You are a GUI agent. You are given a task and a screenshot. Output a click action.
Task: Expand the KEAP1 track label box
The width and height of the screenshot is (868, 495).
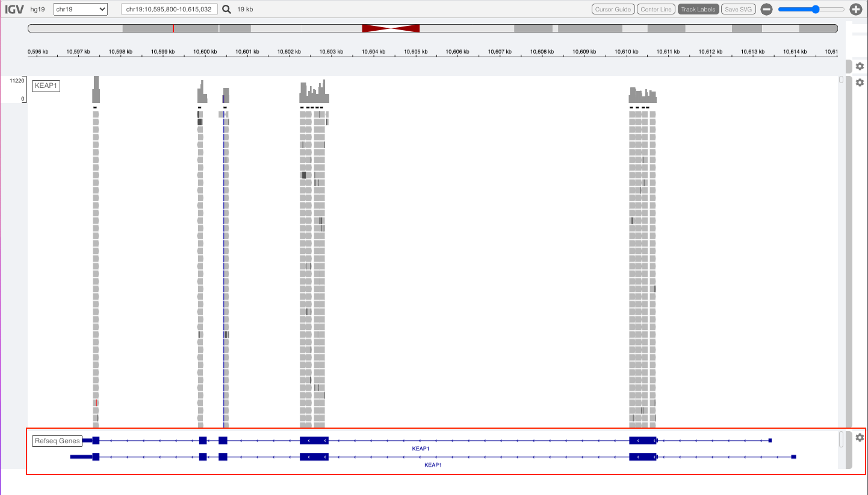(46, 86)
